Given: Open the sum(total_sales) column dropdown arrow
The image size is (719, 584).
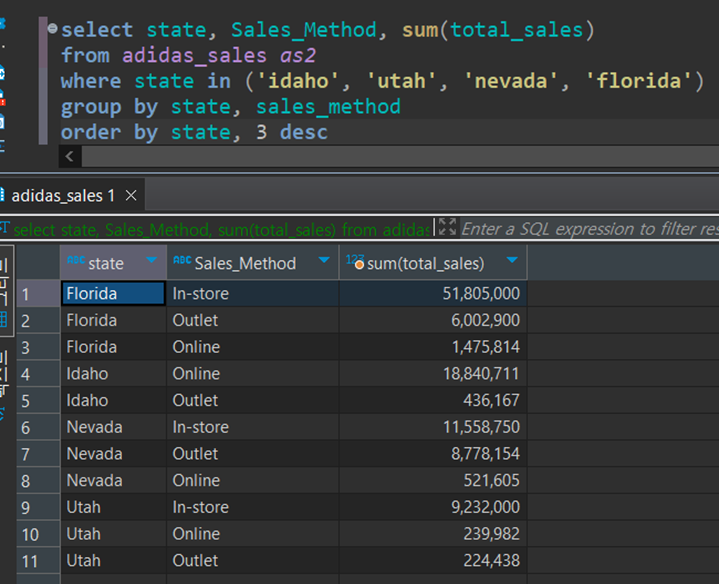Looking at the screenshot, I should [x=512, y=260].
